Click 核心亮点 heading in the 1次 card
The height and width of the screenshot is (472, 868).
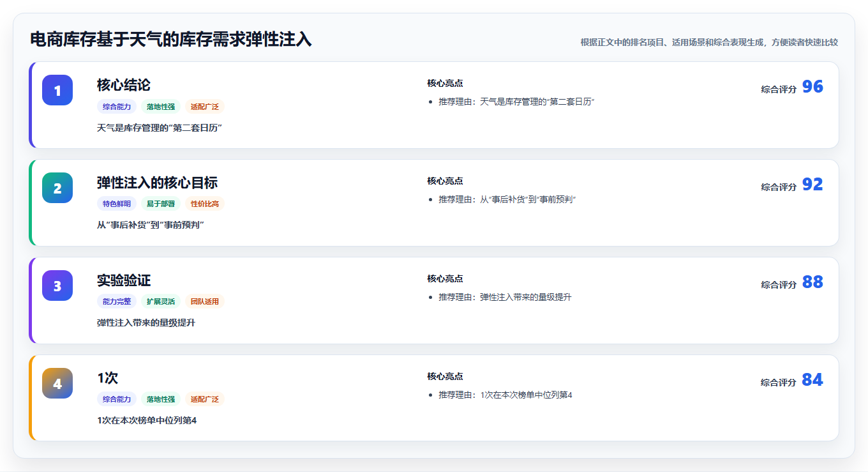(x=445, y=376)
